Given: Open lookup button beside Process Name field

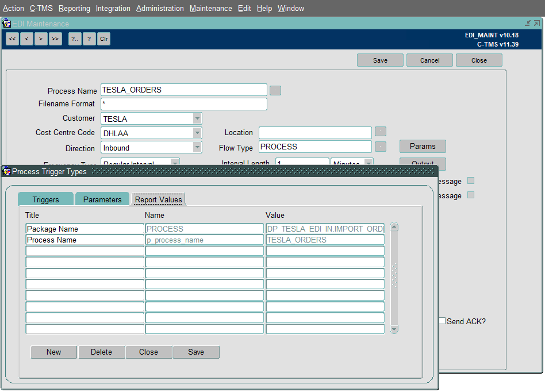Looking at the screenshot, I should [275, 90].
